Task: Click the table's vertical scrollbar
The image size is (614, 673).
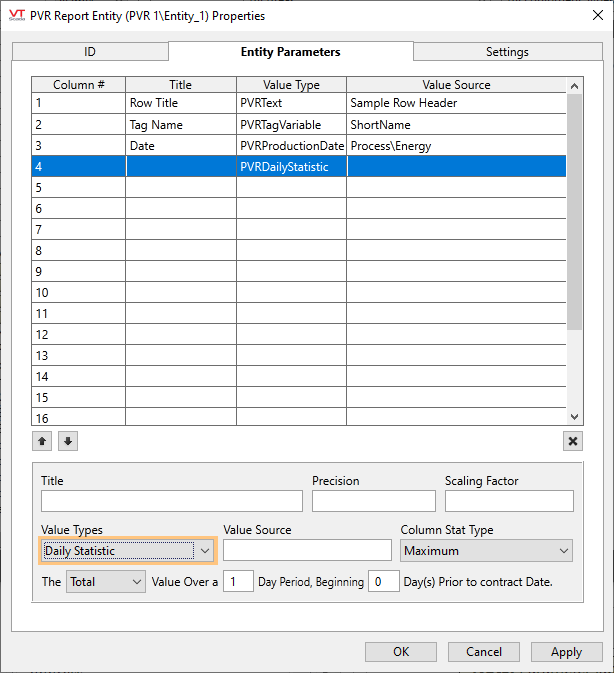Action: click(574, 250)
